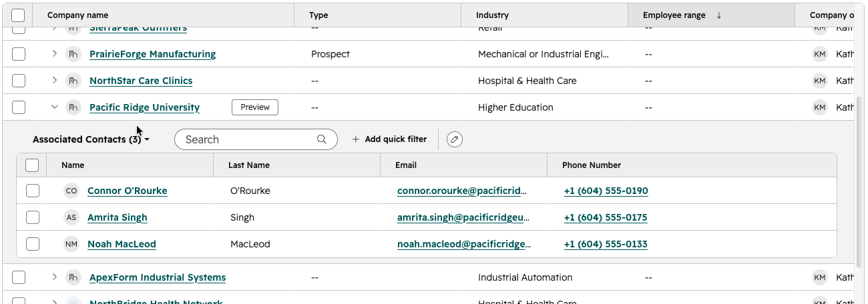The image size is (868, 304).
Task: Open the PrairieForge Manufacturing company link
Action: tap(152, 54)
